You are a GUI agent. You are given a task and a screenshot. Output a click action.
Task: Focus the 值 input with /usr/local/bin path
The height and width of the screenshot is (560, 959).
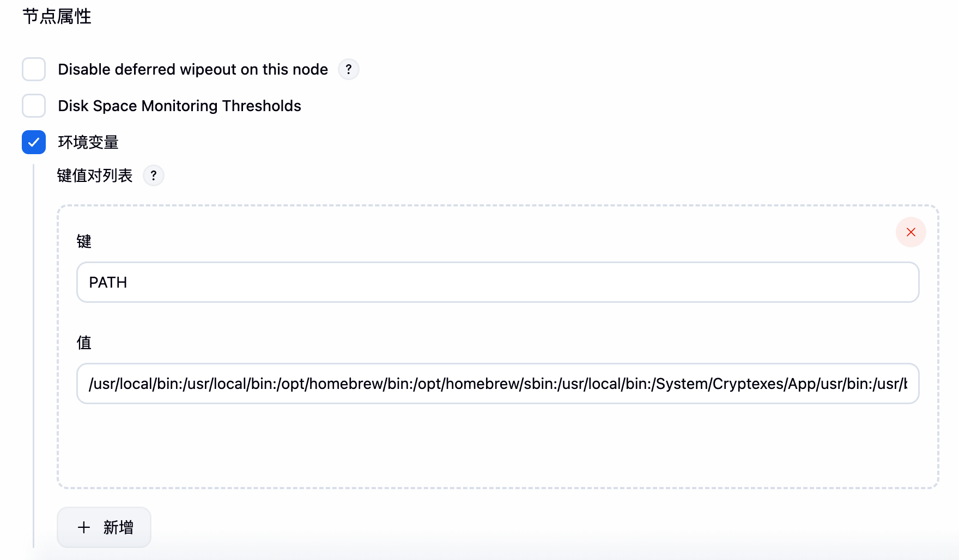pos(497,384)
